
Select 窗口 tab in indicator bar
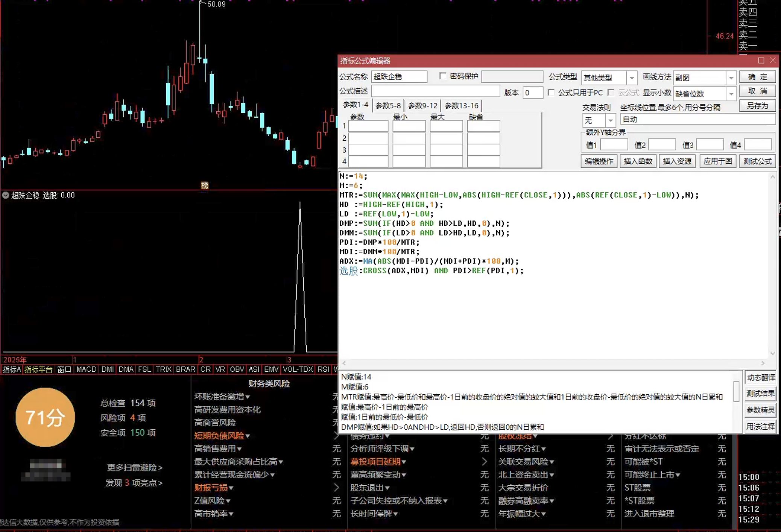[64, 369]
